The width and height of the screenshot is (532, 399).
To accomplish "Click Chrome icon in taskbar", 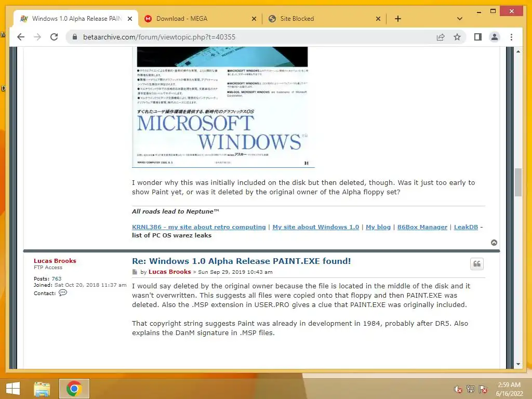I will pos(74,389).
